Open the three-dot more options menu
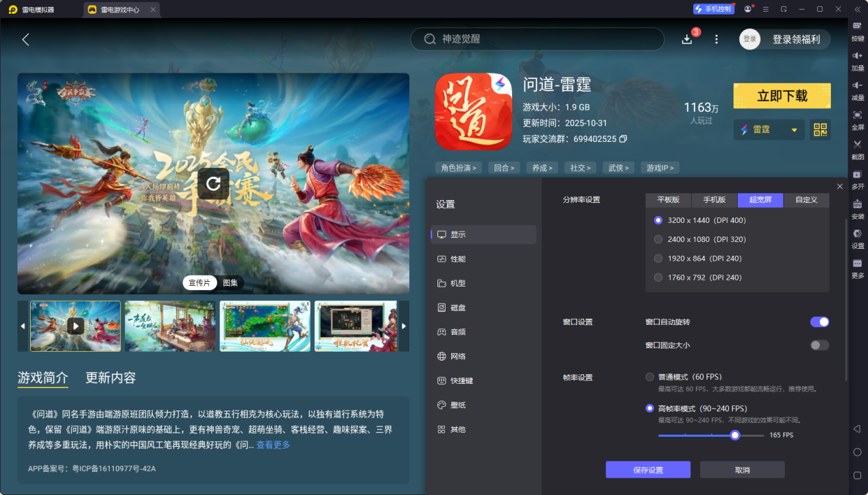This screenshot has height=495, width=868. (716, 39)
